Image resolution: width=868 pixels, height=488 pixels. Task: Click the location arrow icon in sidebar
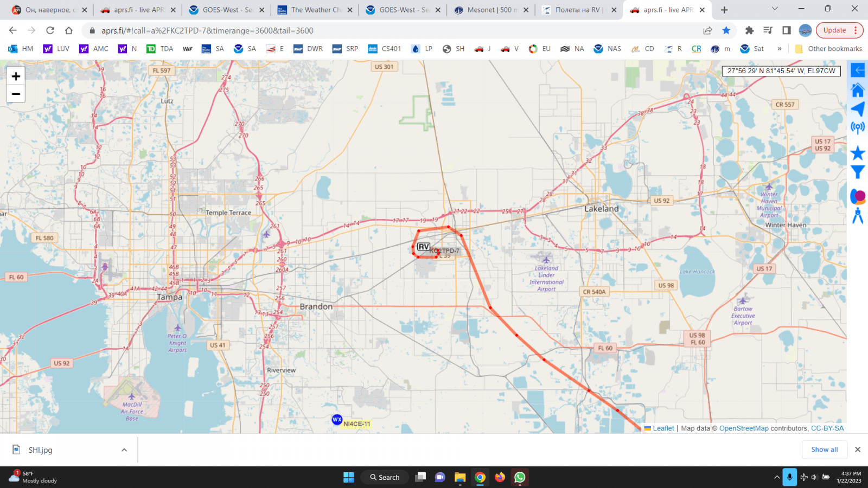pos(858,109)
